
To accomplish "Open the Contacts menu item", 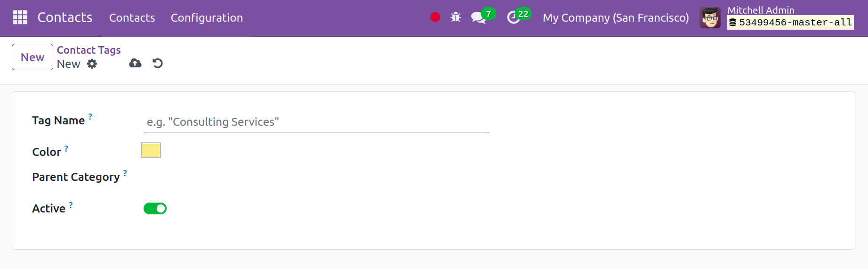I will 132,18.
